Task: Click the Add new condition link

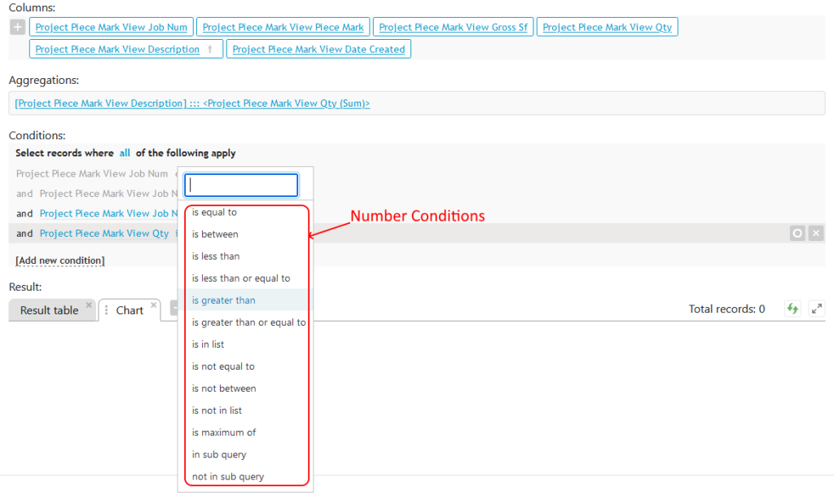Action: click(59, 259)
